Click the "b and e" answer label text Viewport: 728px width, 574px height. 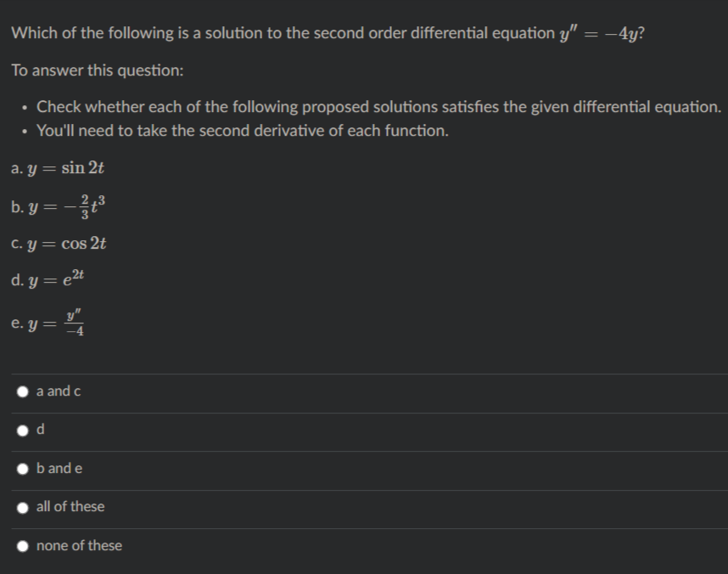(59, 468)
